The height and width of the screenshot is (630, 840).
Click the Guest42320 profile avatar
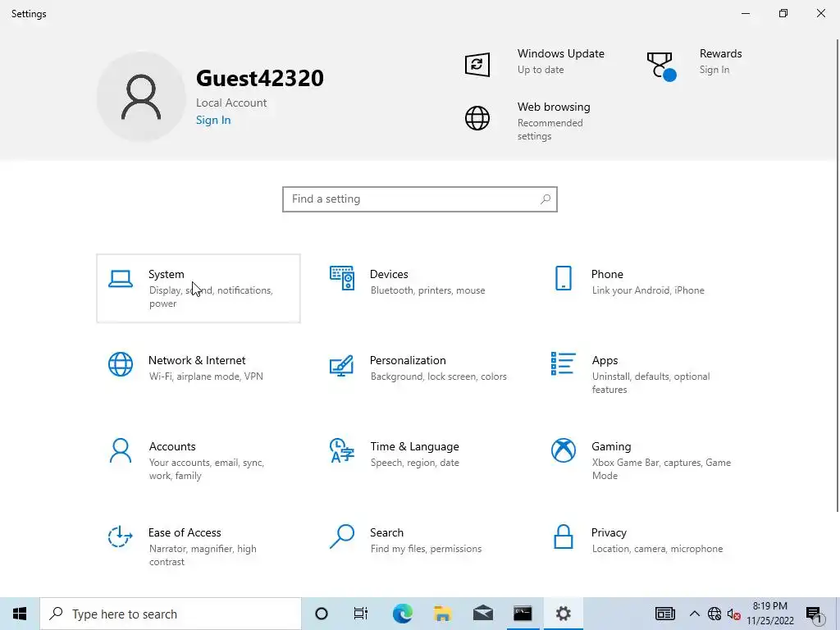coord(141,97)
